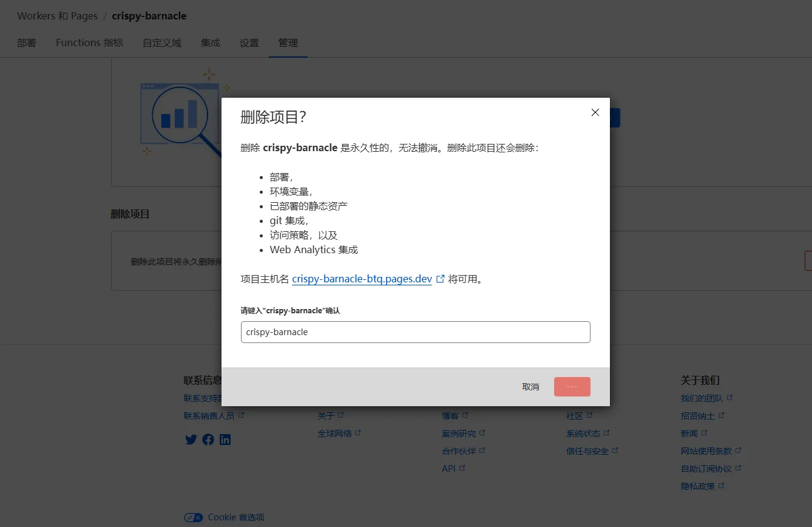Click the external-link icon next to API
Image resolution: width=812 pixels, height=527 pixels.
coord(462,467)
